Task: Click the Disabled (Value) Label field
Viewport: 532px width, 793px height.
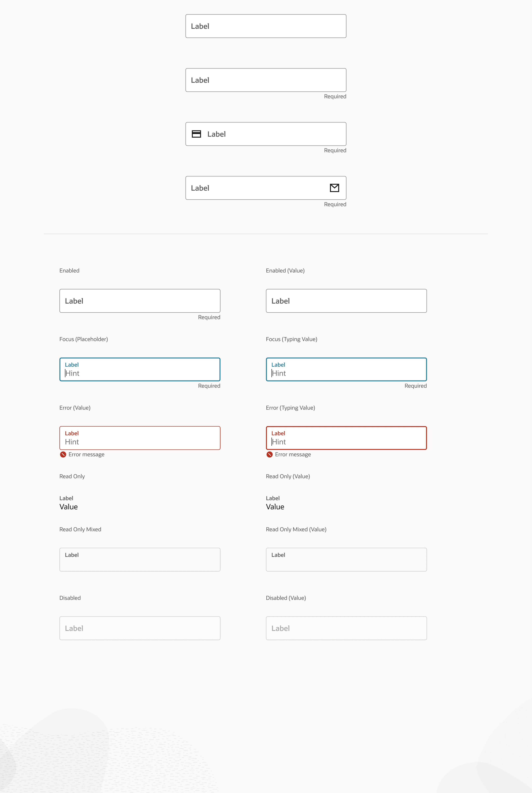Action: [346, 628]
